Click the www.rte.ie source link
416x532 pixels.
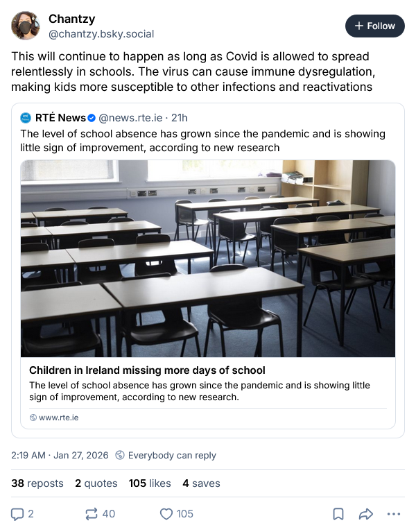pyautogui.click(x=58, y=418)
